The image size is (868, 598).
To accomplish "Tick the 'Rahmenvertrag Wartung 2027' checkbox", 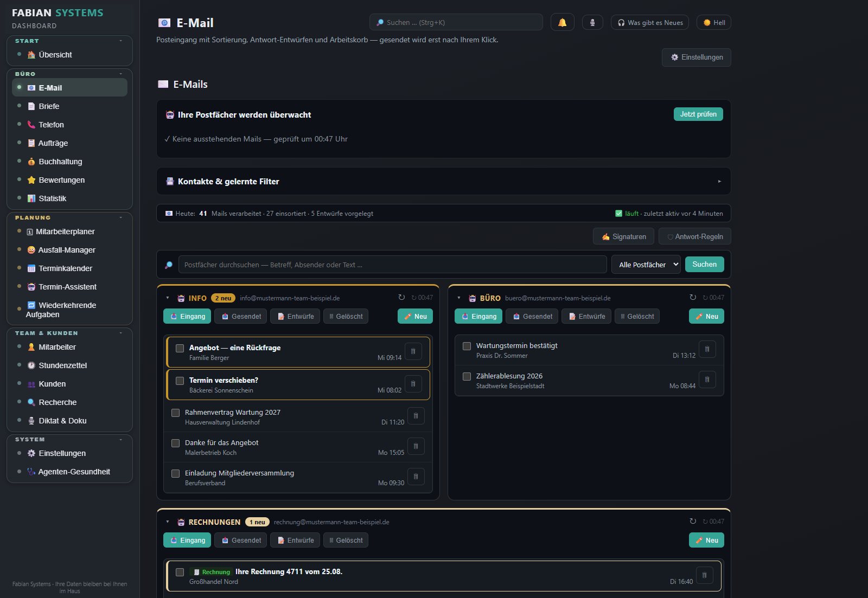I will point(175,413).
